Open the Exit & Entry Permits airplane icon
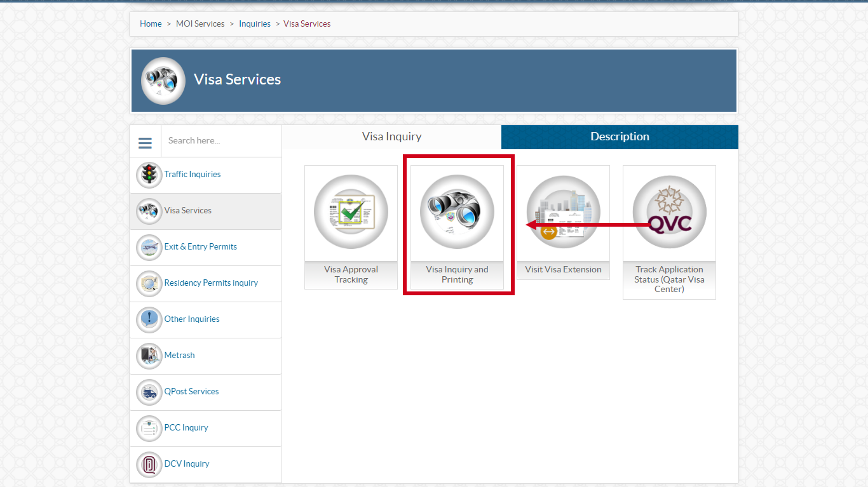 (149, 247)
